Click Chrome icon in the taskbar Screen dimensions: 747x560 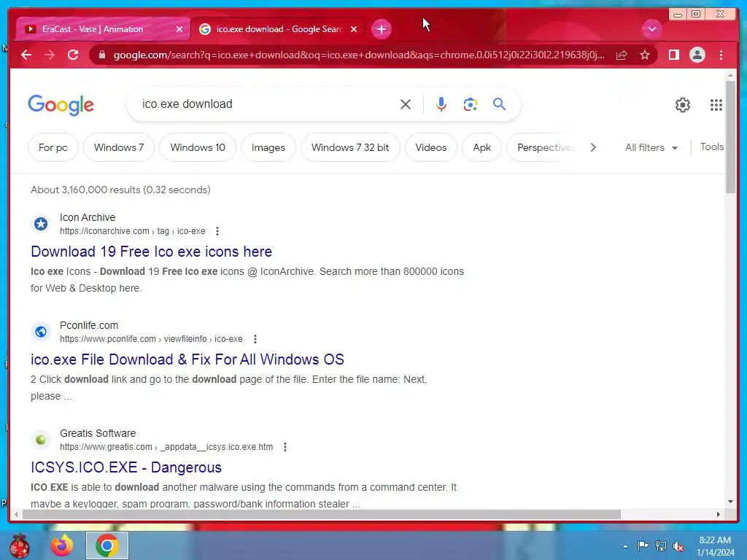[107, 545]
